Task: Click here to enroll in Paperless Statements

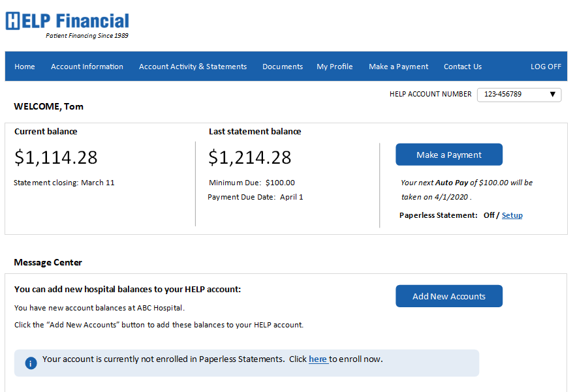Action: 318,359
